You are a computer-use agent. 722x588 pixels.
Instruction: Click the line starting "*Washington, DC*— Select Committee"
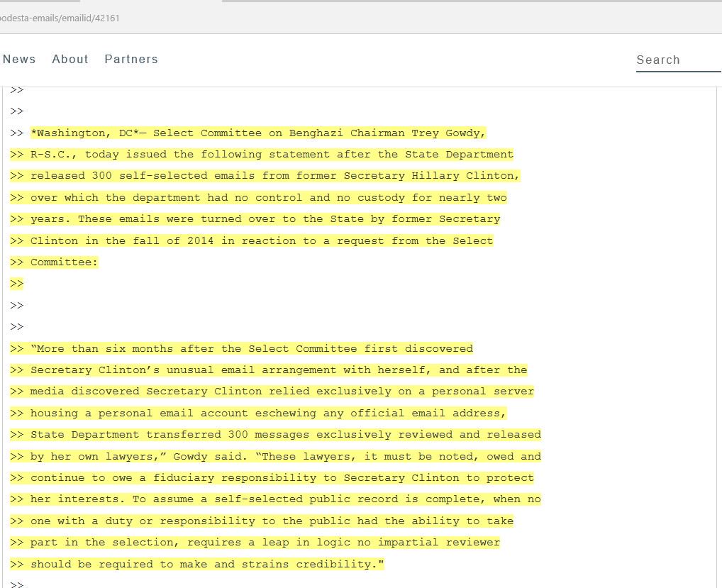(258, 133)
